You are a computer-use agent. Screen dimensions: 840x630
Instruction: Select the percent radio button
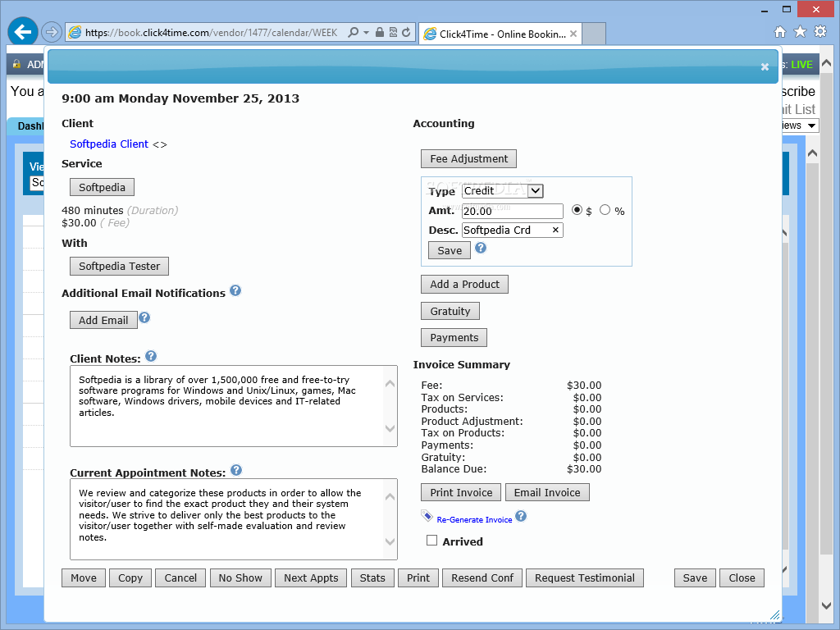pyautogui.click(x=605, y=210)
